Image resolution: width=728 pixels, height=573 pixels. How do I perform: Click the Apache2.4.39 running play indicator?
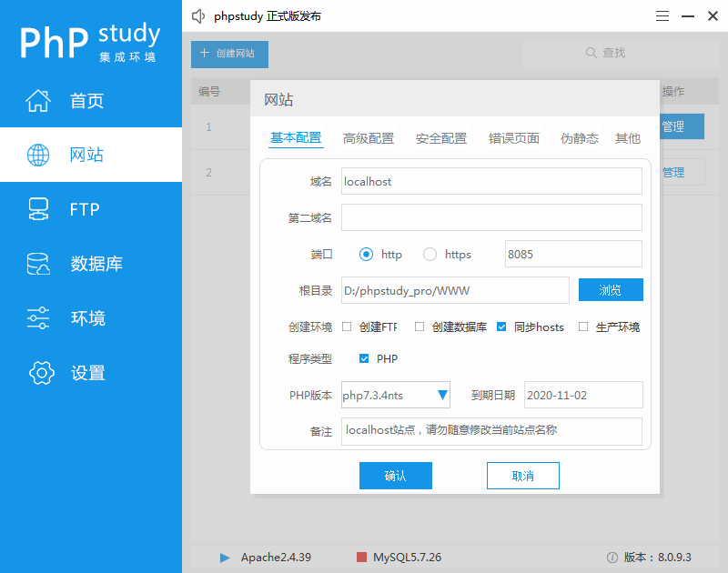(225, 558)
